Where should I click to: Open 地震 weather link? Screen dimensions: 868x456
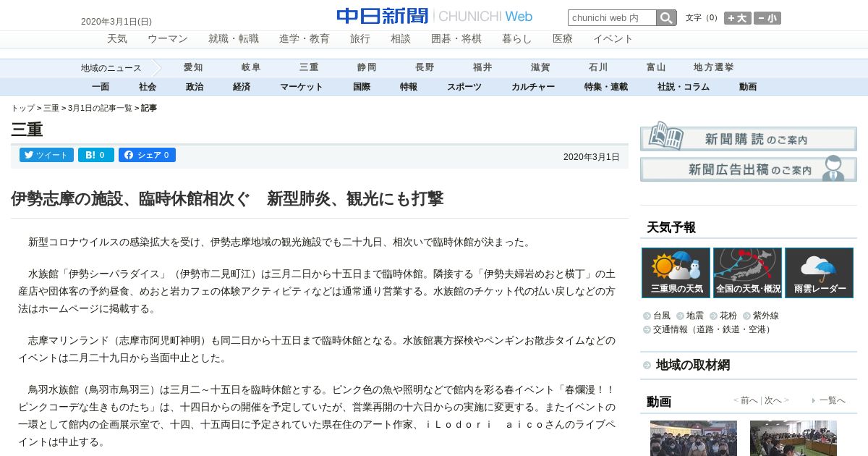695,316
